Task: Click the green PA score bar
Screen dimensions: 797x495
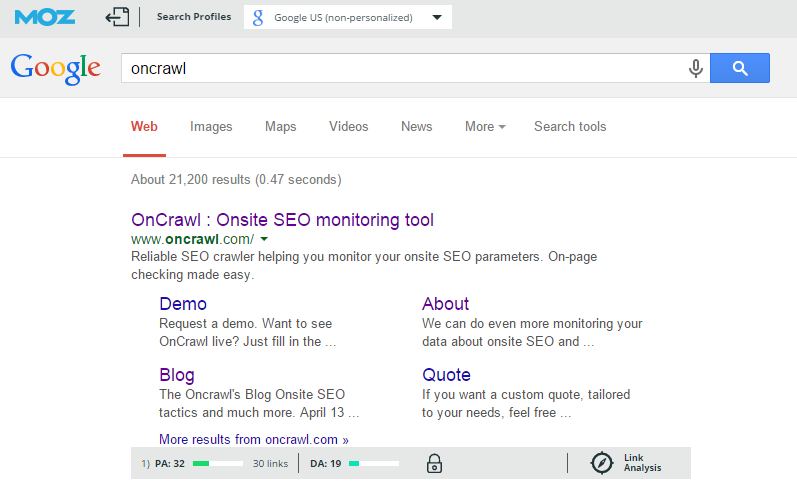Action: pos(217,463)
